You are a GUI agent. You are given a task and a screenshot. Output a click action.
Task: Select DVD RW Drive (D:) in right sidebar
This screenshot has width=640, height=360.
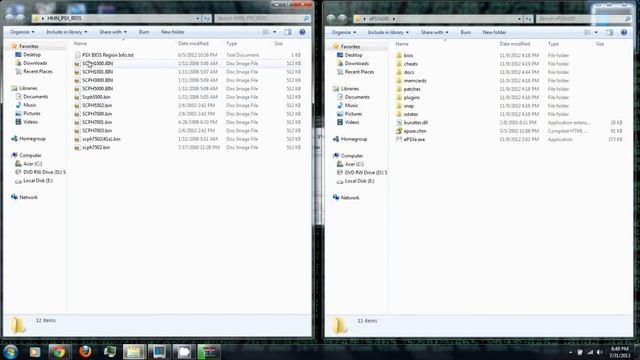coord(366,173)
